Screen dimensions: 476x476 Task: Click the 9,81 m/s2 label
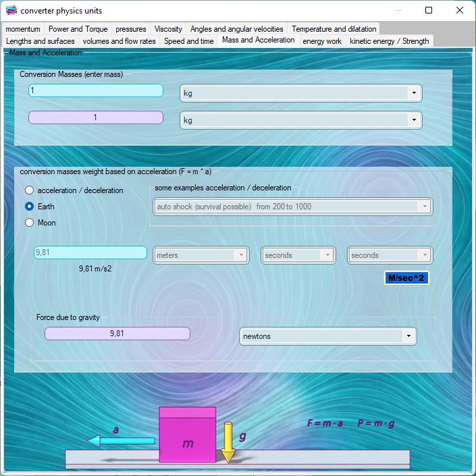(x=95, y=269)
